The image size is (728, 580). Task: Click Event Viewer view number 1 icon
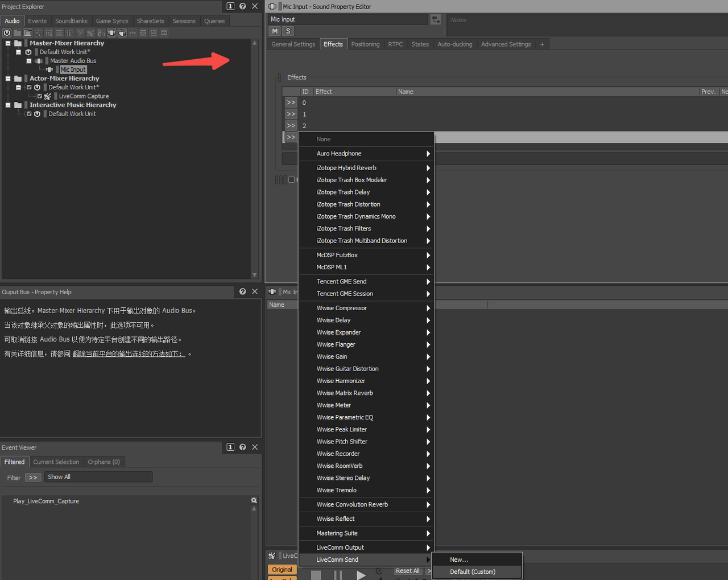230,447
